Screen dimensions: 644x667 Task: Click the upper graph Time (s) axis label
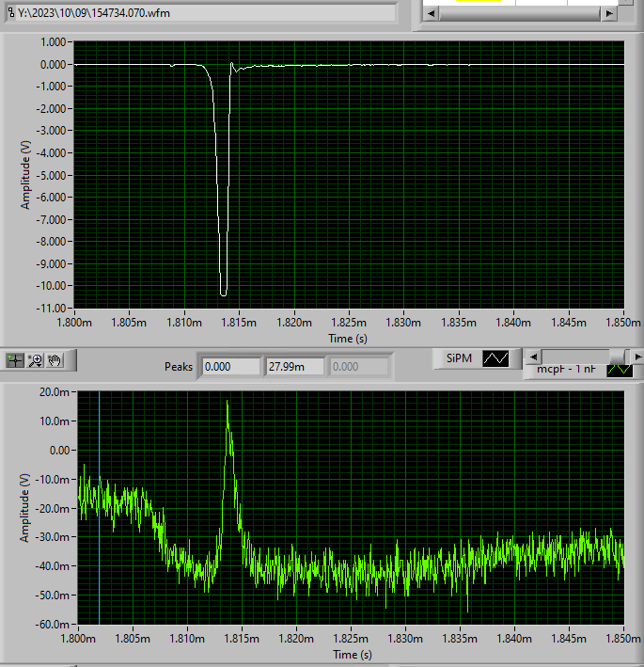coord(348,339)
